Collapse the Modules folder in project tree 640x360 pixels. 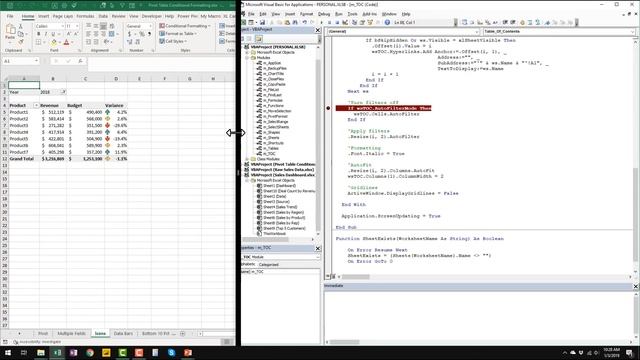point(247,58)
